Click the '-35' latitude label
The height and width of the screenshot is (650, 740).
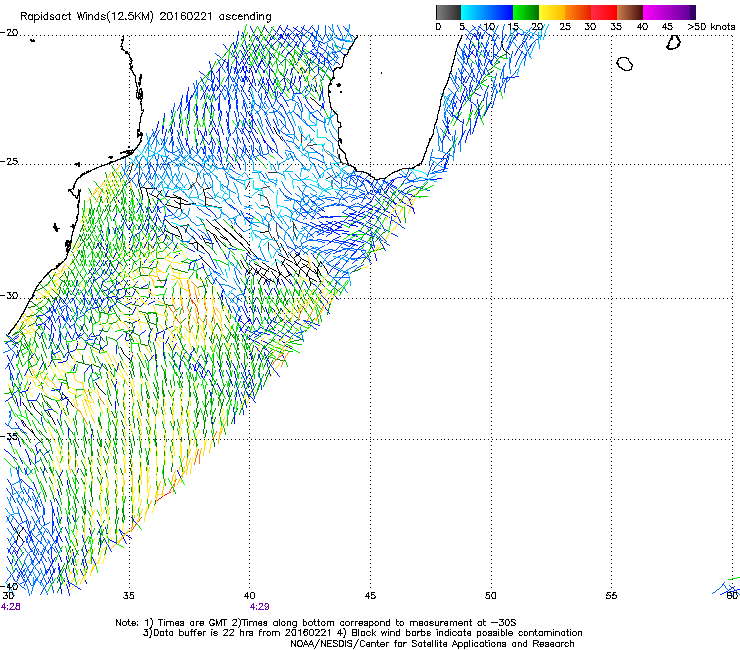coord(9,436)
